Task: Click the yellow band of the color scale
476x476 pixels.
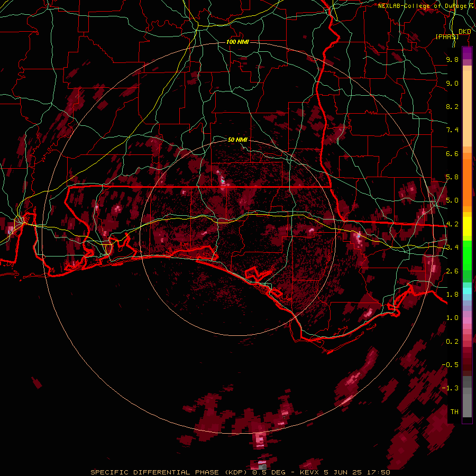Action: click(x=467, y=226)
